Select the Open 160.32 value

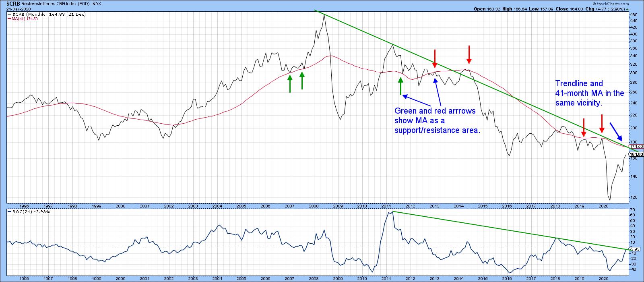click(487, 8)
